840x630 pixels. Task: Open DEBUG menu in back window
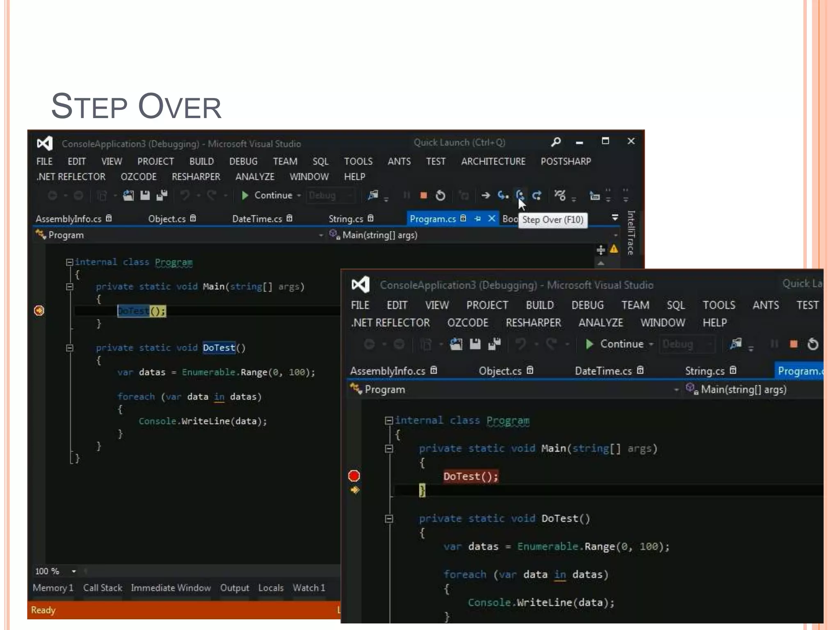(243, 162)
